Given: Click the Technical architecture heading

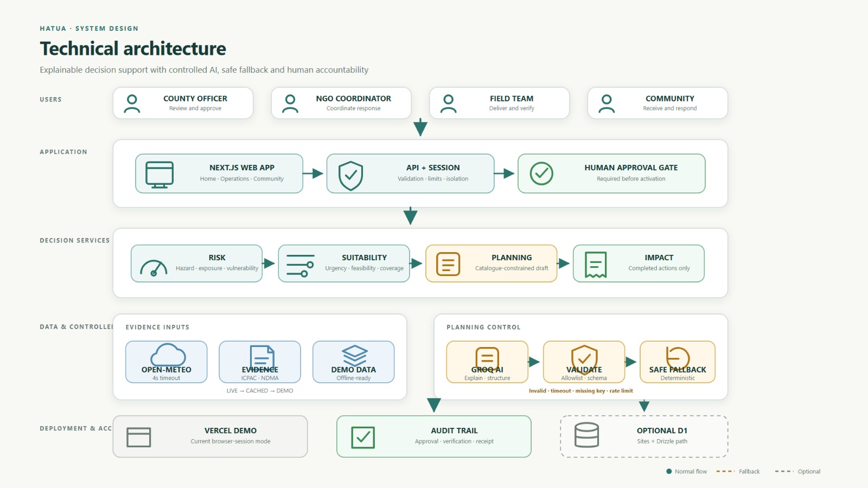Looking at the screenshot, I should pos(133,49).
